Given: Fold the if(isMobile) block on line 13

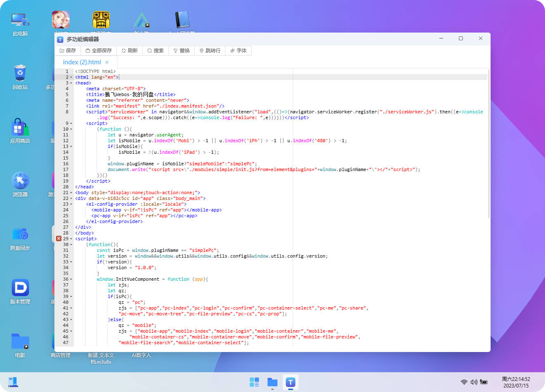Looking at the screenshot, I should (71, 147).
